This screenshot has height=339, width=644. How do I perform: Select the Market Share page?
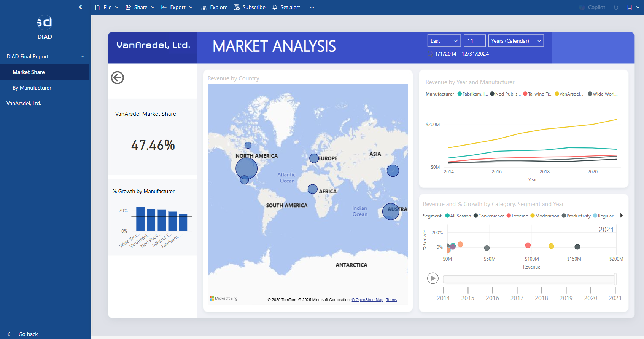coord(45,72)
